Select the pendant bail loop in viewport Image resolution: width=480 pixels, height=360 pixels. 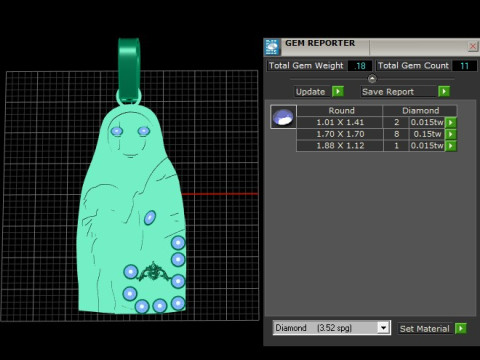(129, 70)
